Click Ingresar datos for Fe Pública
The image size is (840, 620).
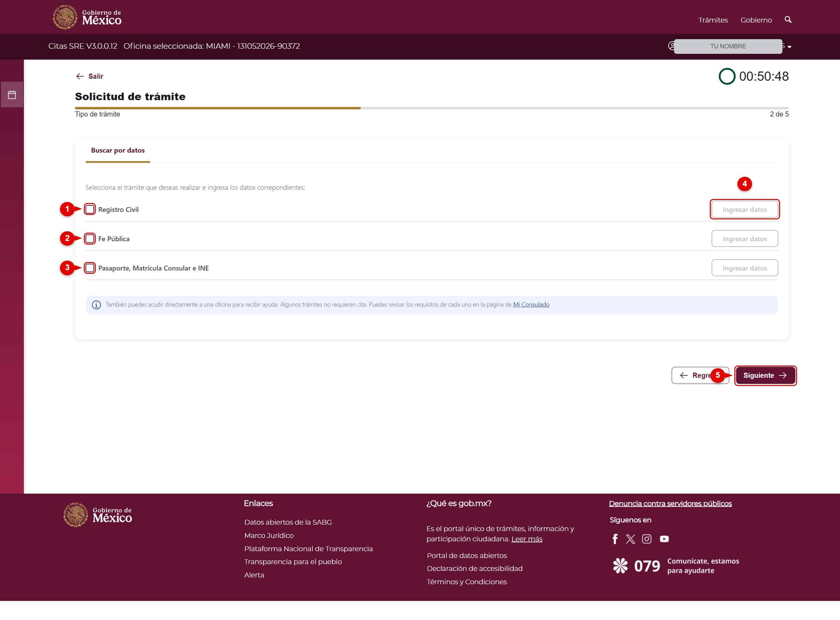click(744, 238)
